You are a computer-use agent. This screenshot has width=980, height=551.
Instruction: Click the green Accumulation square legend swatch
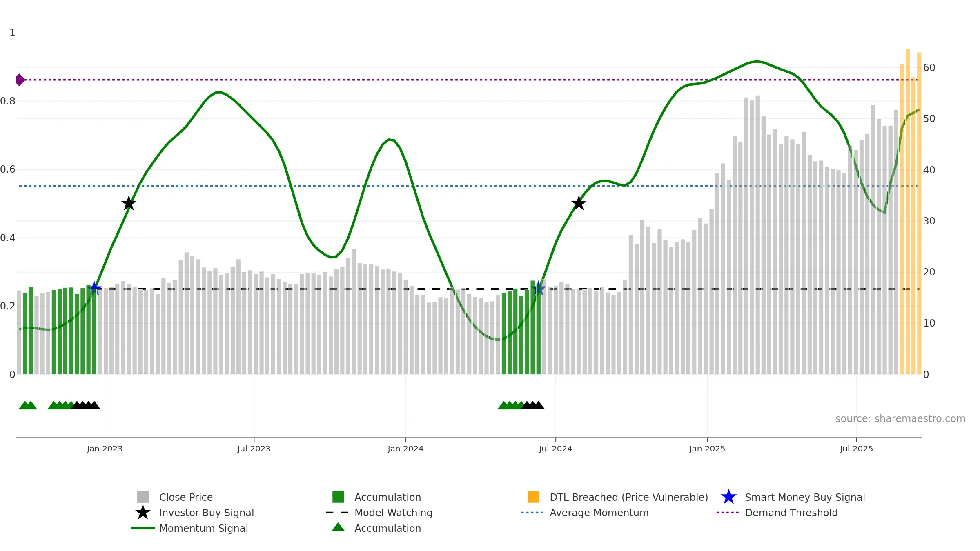[338, 497]
